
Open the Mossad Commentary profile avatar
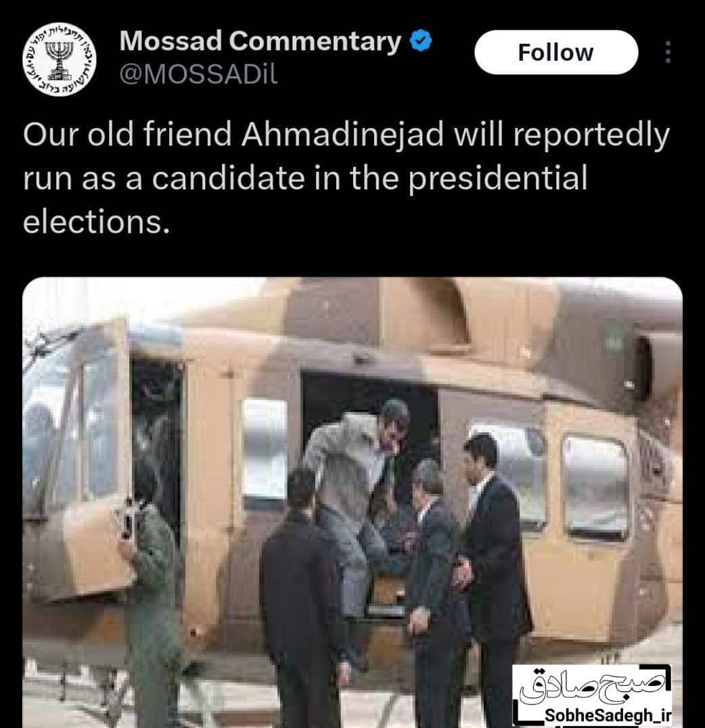pos(60,59)
